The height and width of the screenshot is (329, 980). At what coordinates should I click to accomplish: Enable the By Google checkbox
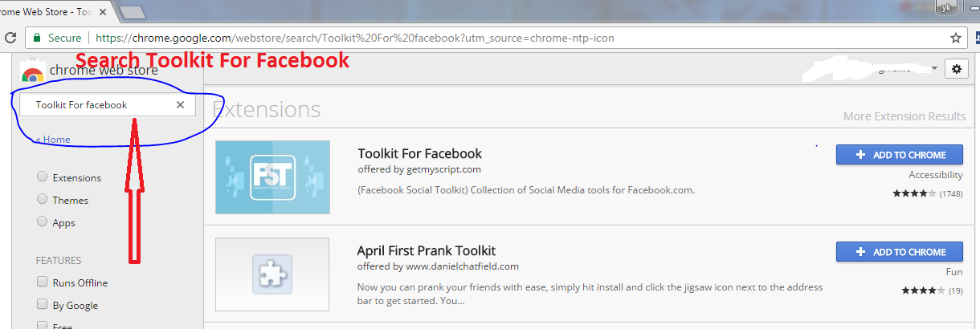(42, 305)
